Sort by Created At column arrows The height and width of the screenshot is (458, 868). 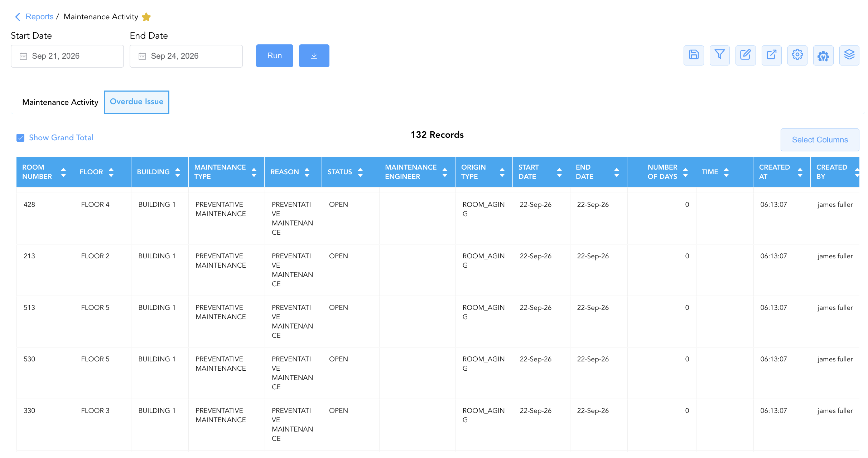pos(800,172)
